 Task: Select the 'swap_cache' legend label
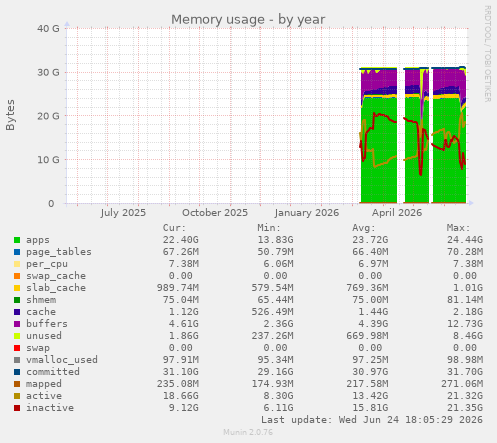coord(56,276)
